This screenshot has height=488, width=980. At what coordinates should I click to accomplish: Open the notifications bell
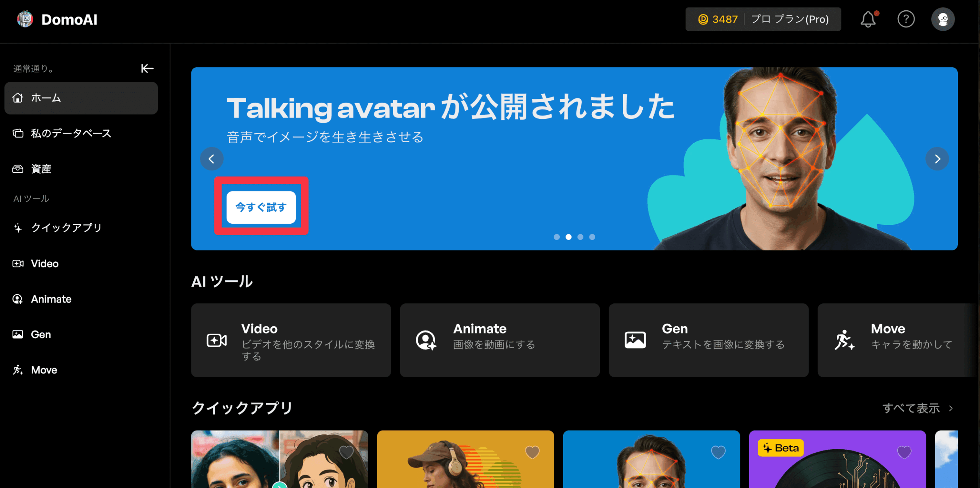868,19
